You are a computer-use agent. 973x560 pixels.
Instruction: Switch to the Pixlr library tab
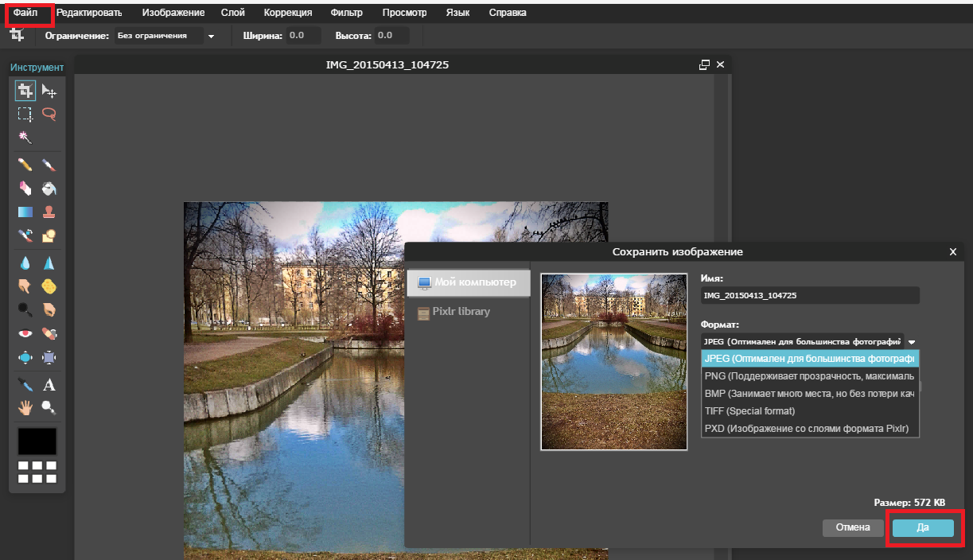(x=461, y=312)
